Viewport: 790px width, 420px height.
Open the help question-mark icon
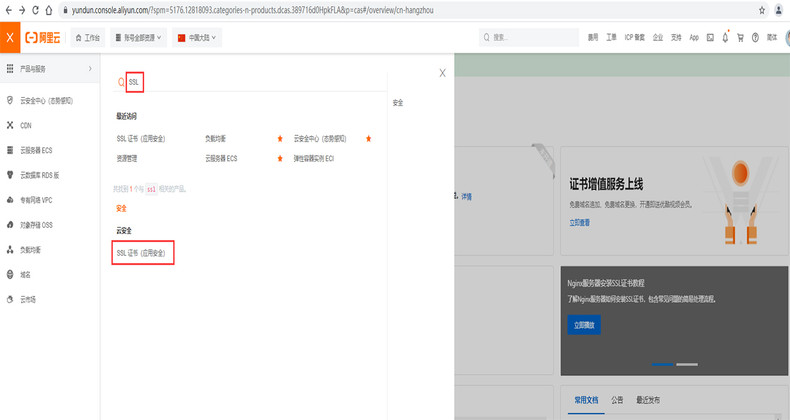pos(755,37)
